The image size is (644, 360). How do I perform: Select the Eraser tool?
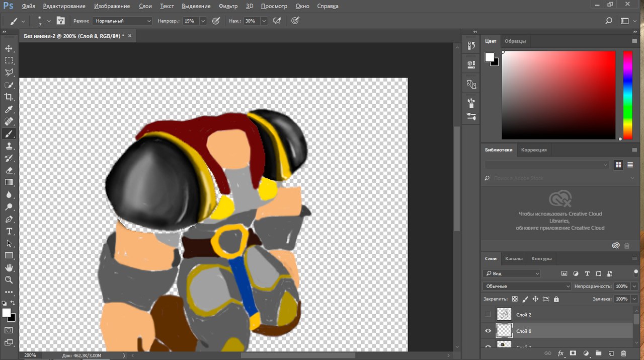[9, 170]
